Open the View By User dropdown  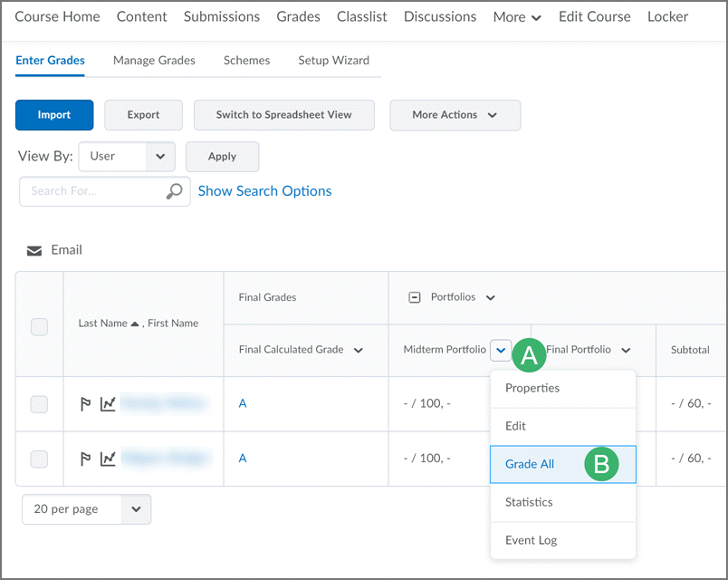tap(127, 157)
